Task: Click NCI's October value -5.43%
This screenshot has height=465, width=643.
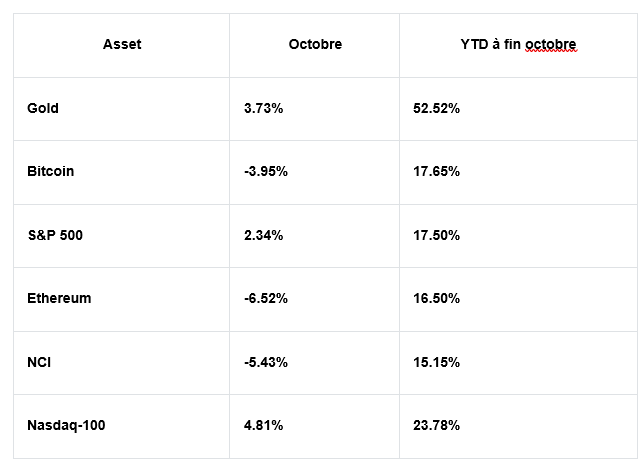Action: coord(266,362)
